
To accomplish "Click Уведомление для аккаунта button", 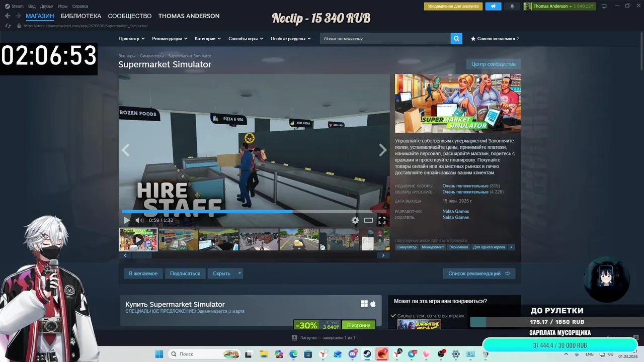I will click(x=453, y=7).
